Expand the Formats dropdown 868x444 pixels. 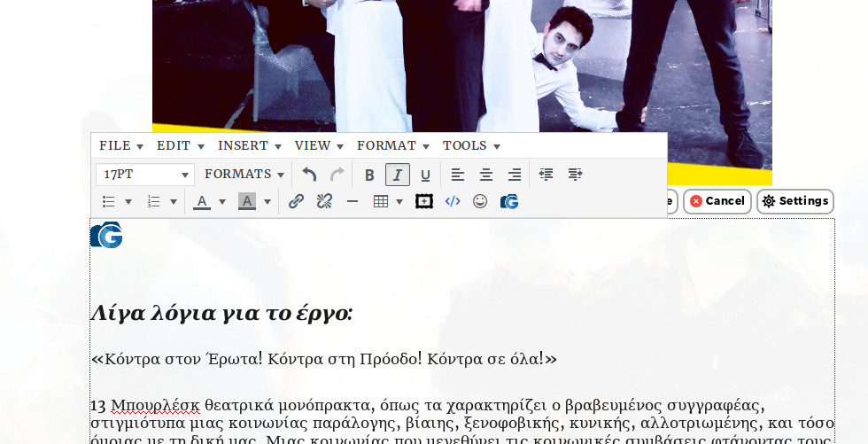[x=244, y=175]
